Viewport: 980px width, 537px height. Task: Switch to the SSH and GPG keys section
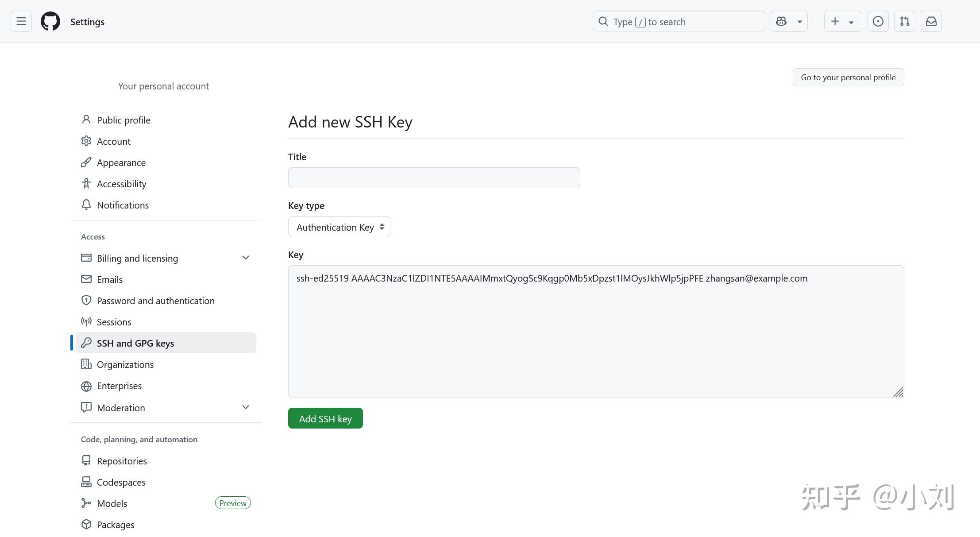pyautogui.click(x=135, y=343)
